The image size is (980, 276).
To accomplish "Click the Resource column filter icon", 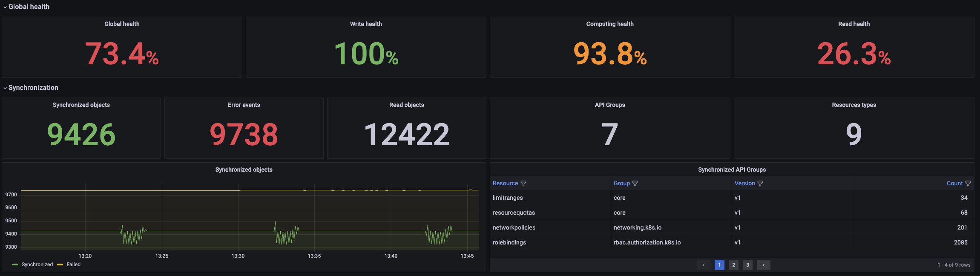I will [x=523, y=184].
